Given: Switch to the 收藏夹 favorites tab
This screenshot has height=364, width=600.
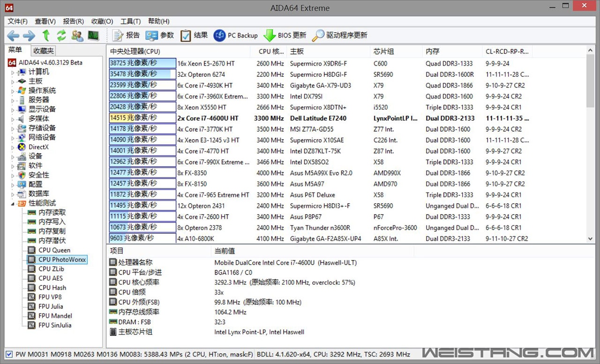Looking at the screenshot, I should tap(43, 51).
